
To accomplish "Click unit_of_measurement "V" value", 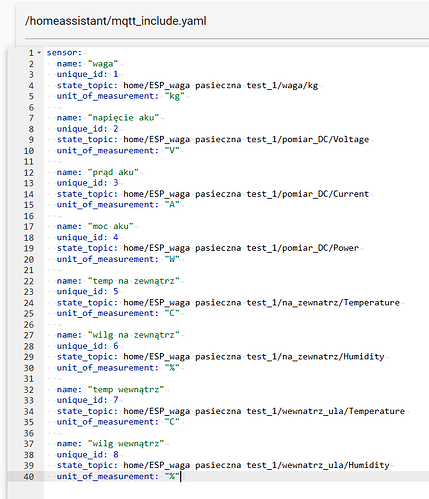I will [172, 150].
